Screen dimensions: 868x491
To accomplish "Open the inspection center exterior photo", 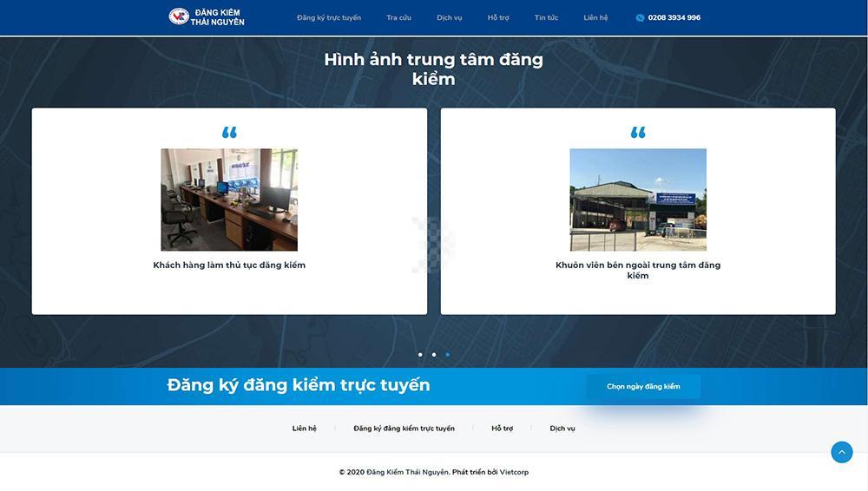I will [x=638, y=200].
